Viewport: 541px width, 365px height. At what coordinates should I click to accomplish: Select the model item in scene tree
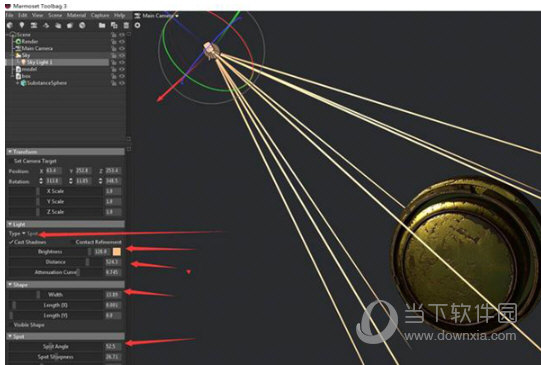click(29, 69)
